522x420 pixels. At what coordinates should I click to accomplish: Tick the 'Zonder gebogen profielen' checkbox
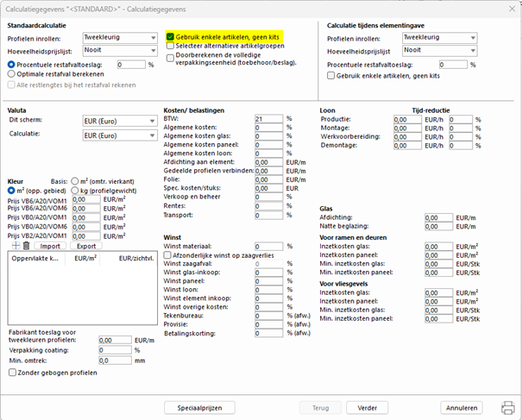coord(12,372)
